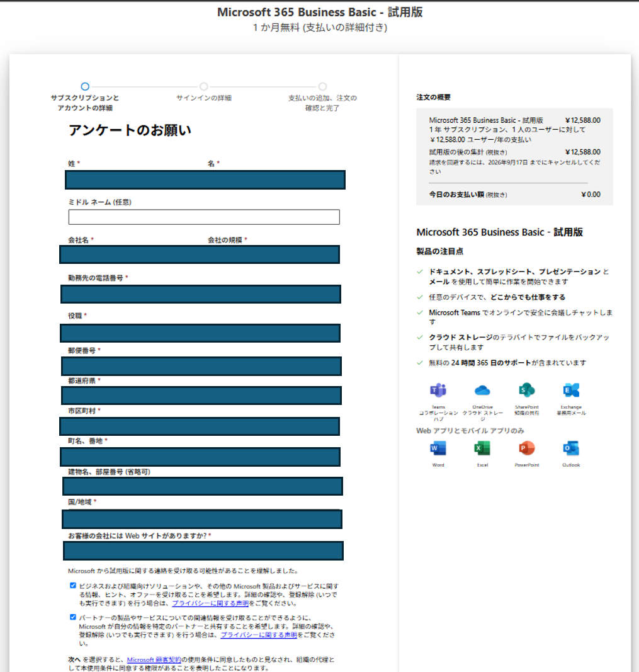The image size is (639, 672).
Task: Open the second privacy statement link
Action: click(x=259, y=635)
